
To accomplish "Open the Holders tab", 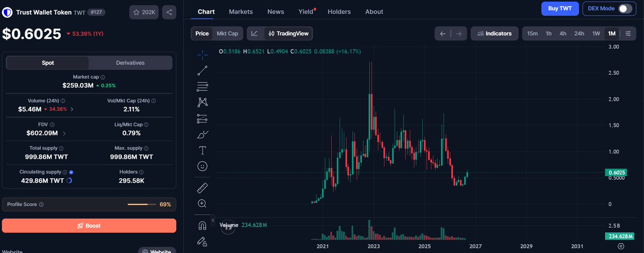I will coord(339,11).
